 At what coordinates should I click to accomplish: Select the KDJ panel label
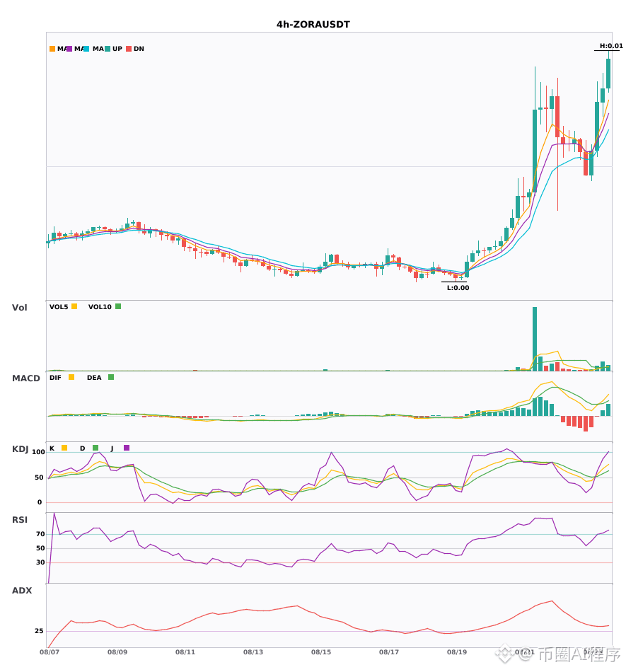coord(20,449)
